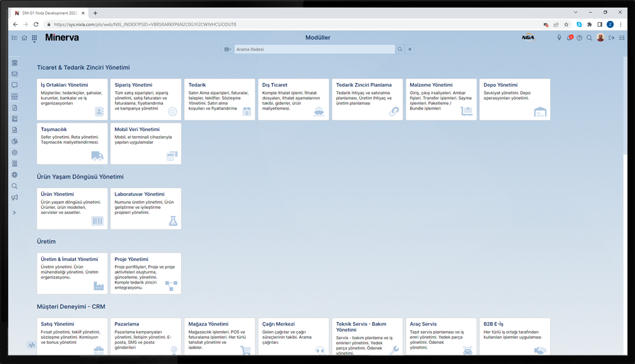Open the building icon in sidebar
635x364 pixels.
tap(15, 164)
